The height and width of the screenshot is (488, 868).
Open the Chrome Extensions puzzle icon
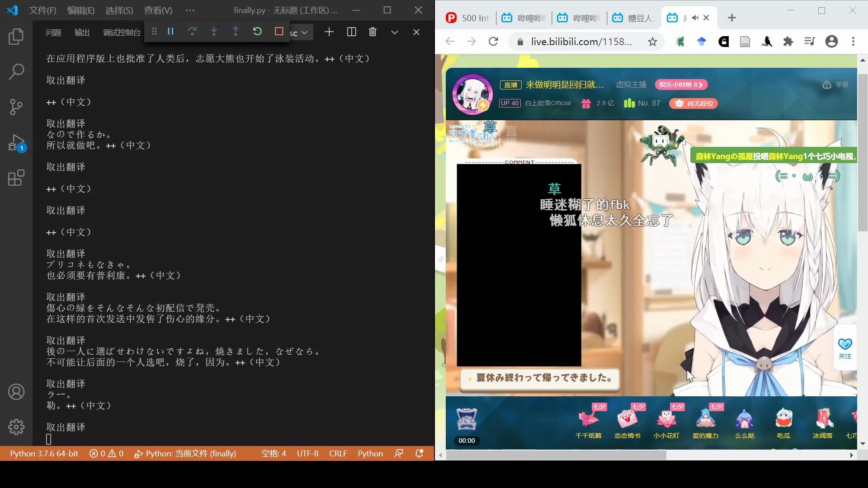(x=788, y=42)
